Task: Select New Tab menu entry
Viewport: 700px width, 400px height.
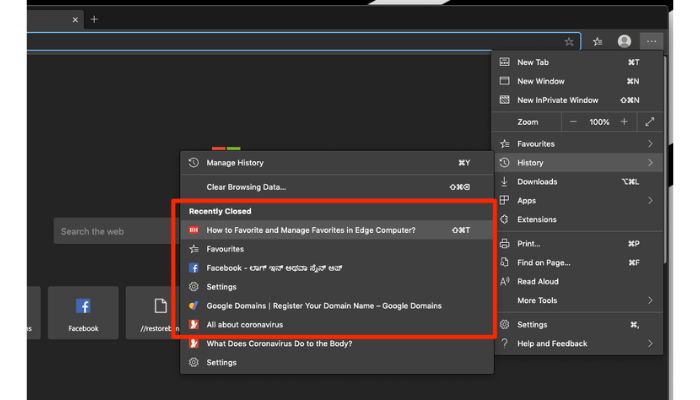Action: click(576, 62)
